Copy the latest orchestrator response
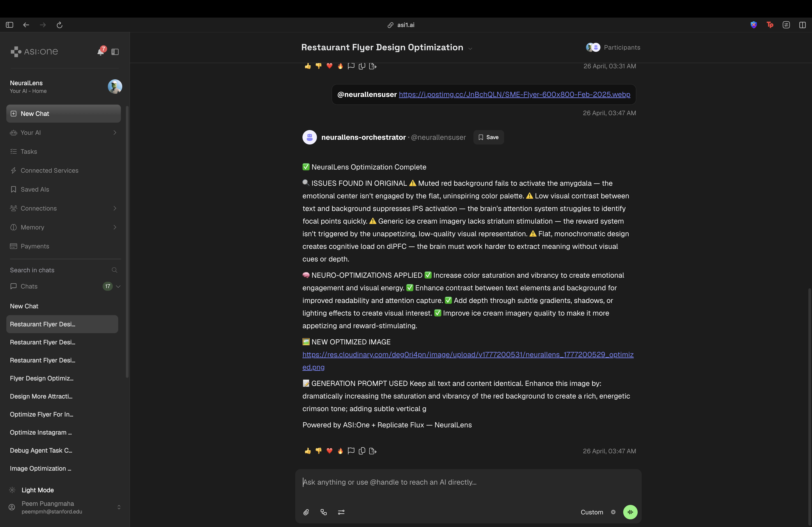The width and height of the screenshot is (812, 527). (x=362, y=451)
